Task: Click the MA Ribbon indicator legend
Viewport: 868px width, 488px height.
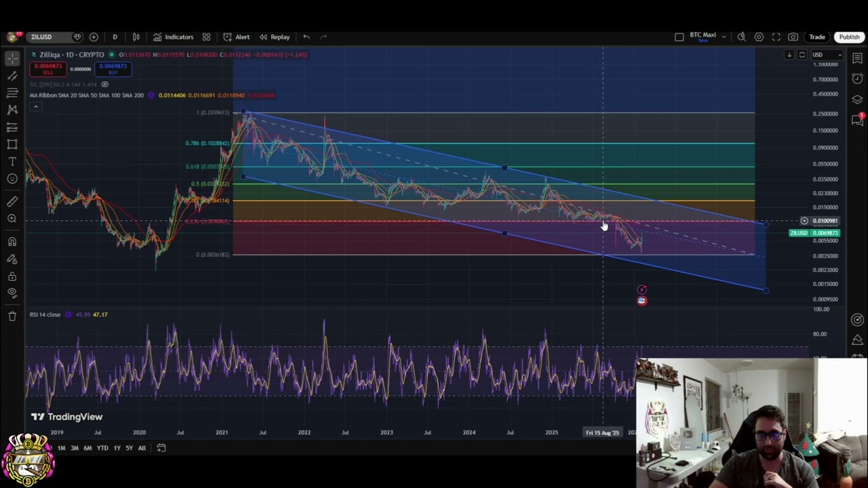Action: [86, 95]
